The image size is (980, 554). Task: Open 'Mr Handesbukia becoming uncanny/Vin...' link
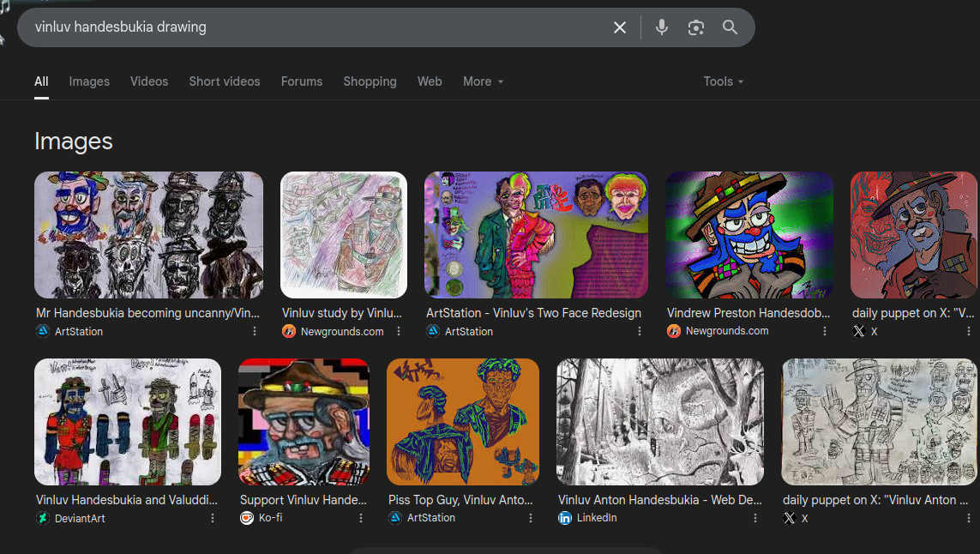pyautogui.click(x=147, y=313)
